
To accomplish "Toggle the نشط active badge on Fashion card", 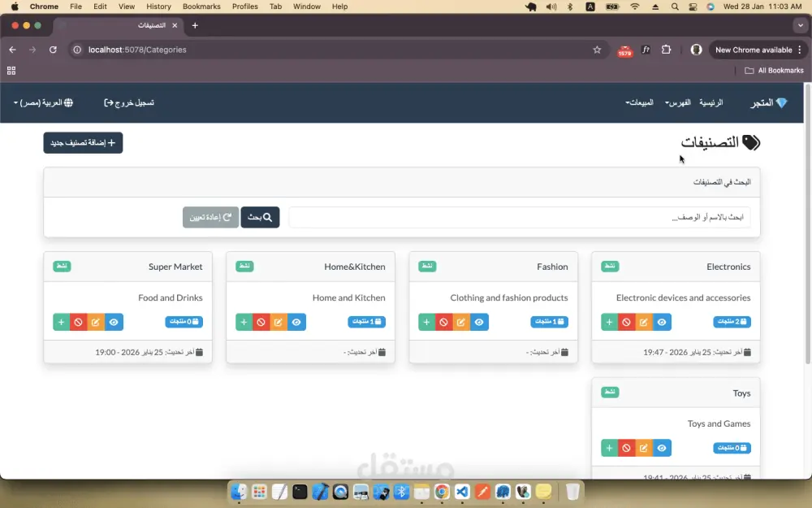I will [x=427, y=266].
